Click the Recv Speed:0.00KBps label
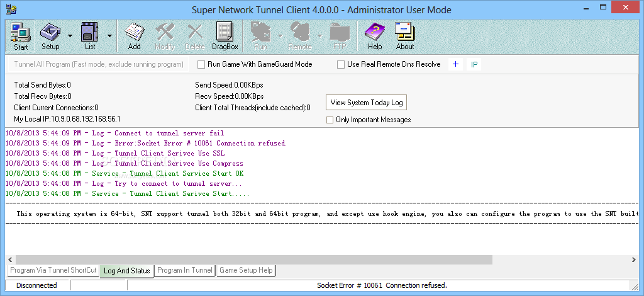 230,96
